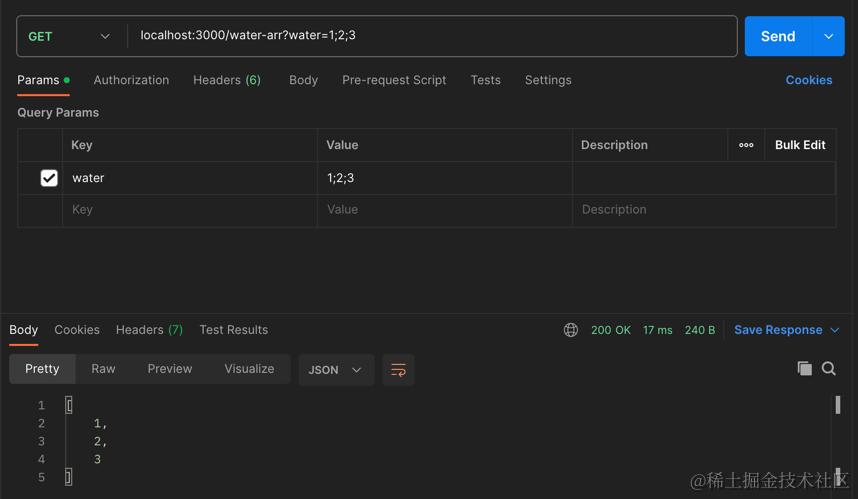858x499 pixels.
Task: Click the empty Key input cell
Action: click(x=190, y=210)
